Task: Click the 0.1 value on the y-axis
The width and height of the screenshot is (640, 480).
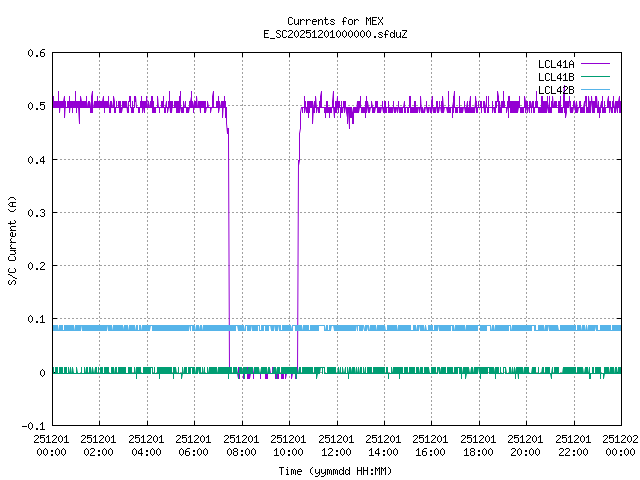Action: [x=36, y=320]
